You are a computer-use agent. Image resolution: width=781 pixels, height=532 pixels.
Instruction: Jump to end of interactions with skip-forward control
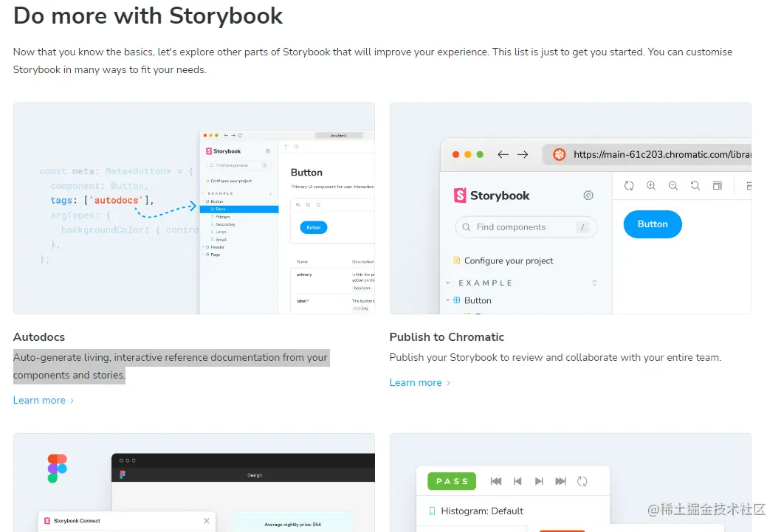pyautogui.click(x=560, y=481)
